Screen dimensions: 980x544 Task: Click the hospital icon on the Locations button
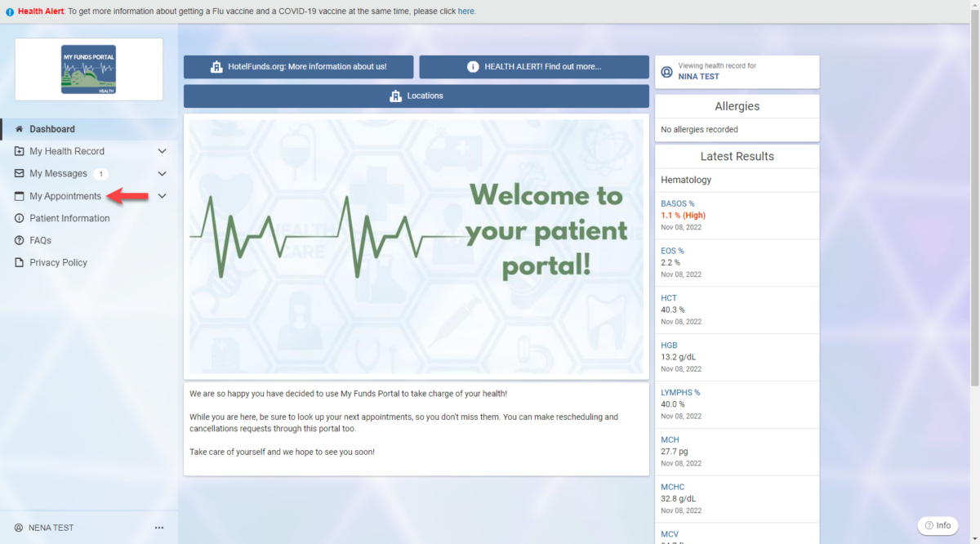click(396, 96)
